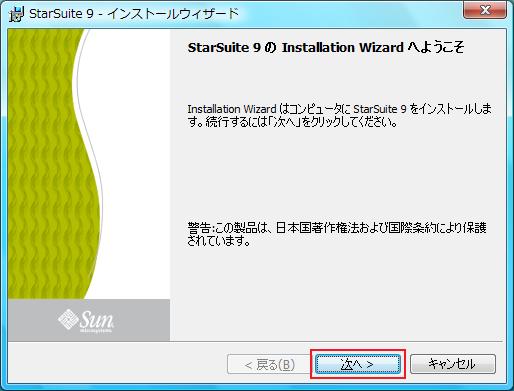Click the installer icon in title bar
Viewport: 514px width, 391px height.
(x=16, y=14)
